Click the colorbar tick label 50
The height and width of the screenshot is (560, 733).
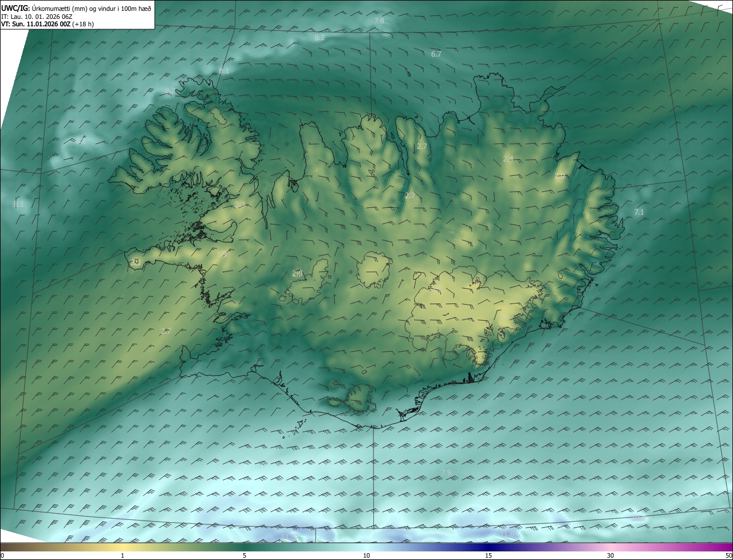point(729,555)
